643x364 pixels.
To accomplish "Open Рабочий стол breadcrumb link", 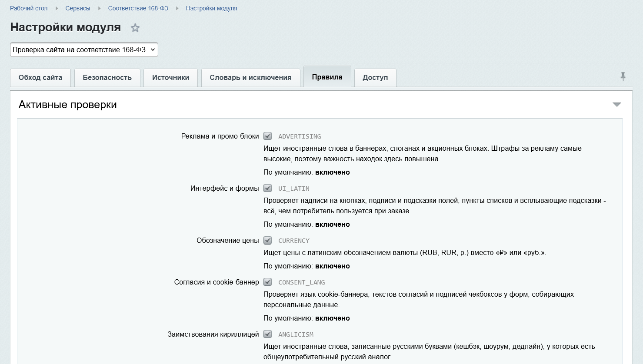I will [29, 8].
